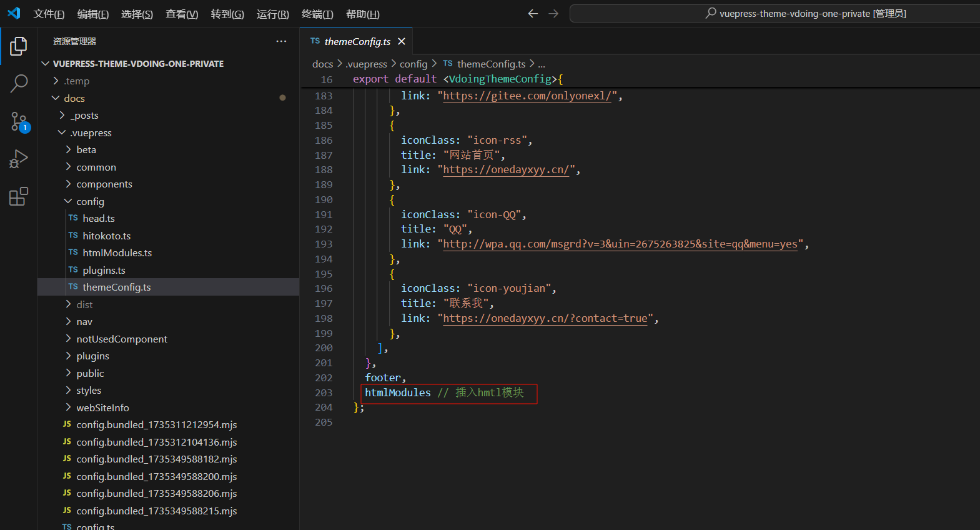Close the themeConfig.ts editor tab
Image resolution: width=980 pixels, height=530 pixels.
[402, 41]
